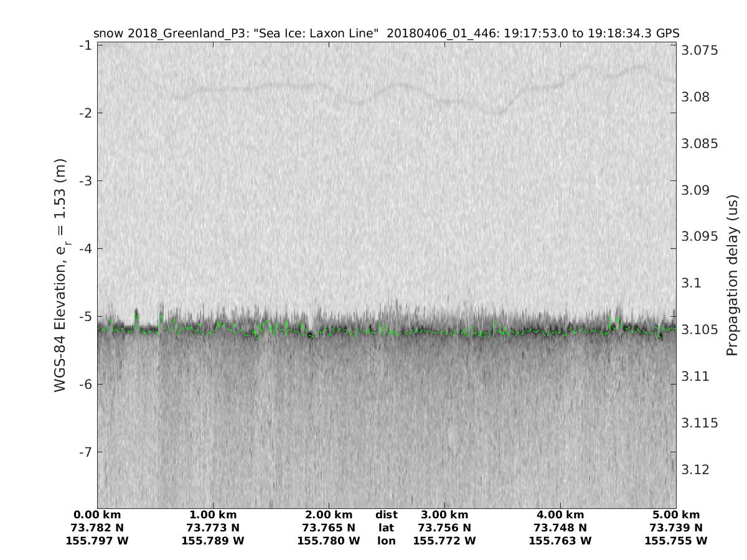The width and height of the screenshot is (747, 560).
Task: Click the plot title text at top
Action: tap(386, 33)
